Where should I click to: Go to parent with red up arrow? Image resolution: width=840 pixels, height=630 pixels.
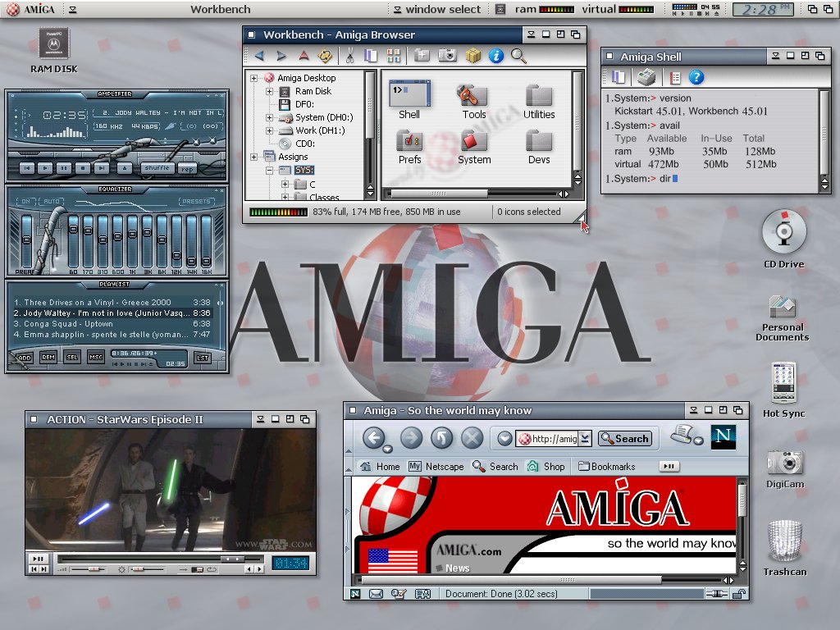[304, 56]
